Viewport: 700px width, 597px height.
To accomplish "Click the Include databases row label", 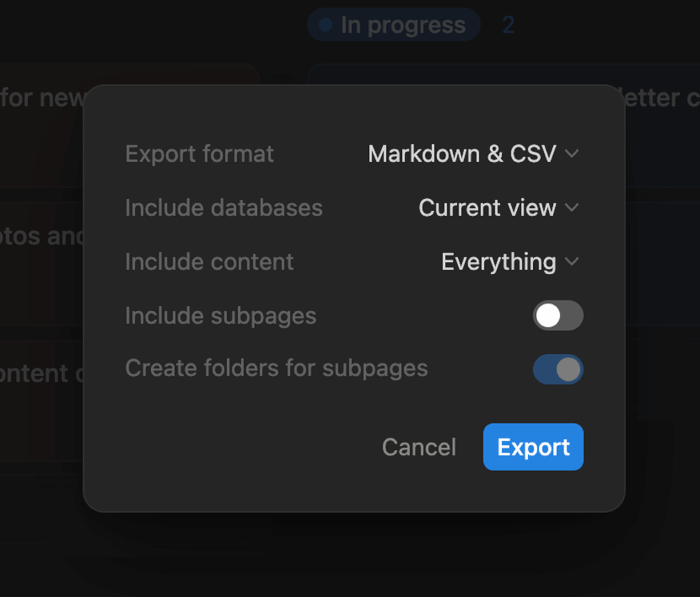I will 224,208.
